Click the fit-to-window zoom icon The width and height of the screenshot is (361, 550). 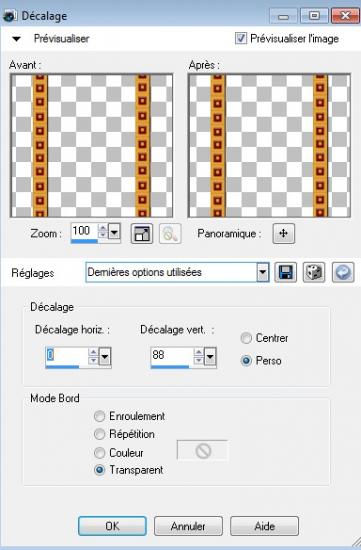coord(142,234)
